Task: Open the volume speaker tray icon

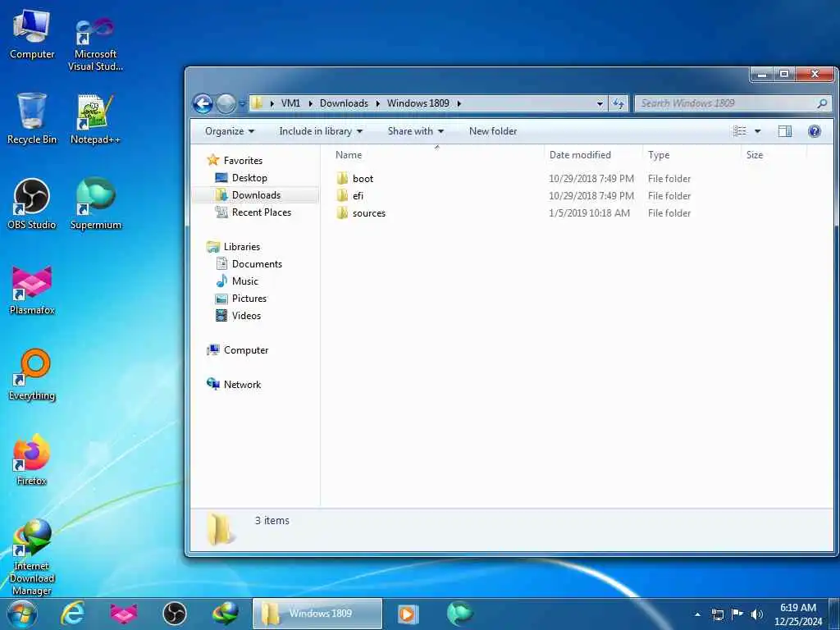Action: point(756,614)
